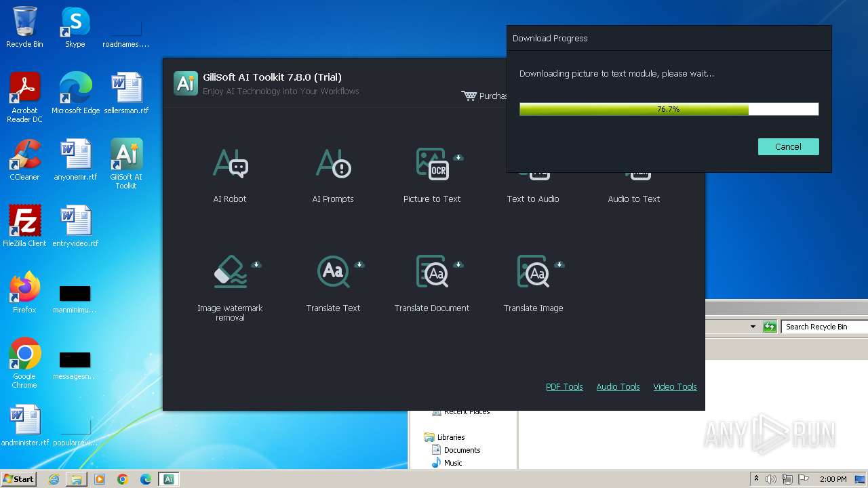Click the download badge on Translate Text
Image resolution: width=868 pixels, height=488 pixels.
pyautogui.click(x=359, y=264)
